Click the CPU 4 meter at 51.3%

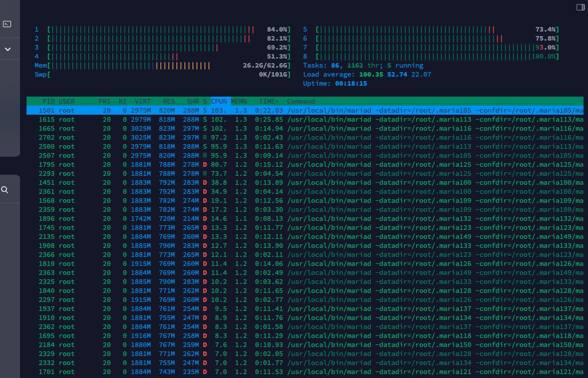click(x=163, y=56)
